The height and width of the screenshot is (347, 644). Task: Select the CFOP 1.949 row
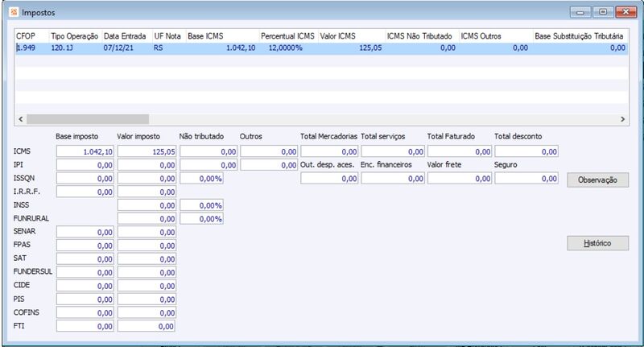pos(321,48)
